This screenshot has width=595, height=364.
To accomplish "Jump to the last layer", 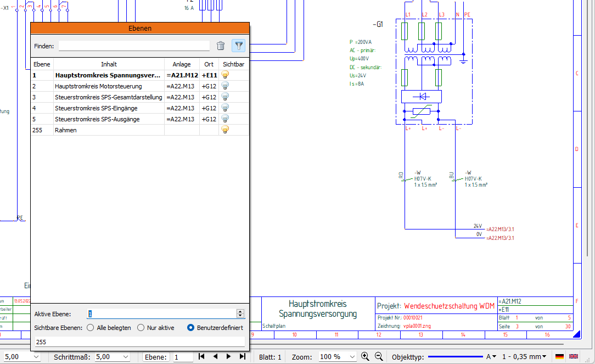I will [x=242, y=357].
